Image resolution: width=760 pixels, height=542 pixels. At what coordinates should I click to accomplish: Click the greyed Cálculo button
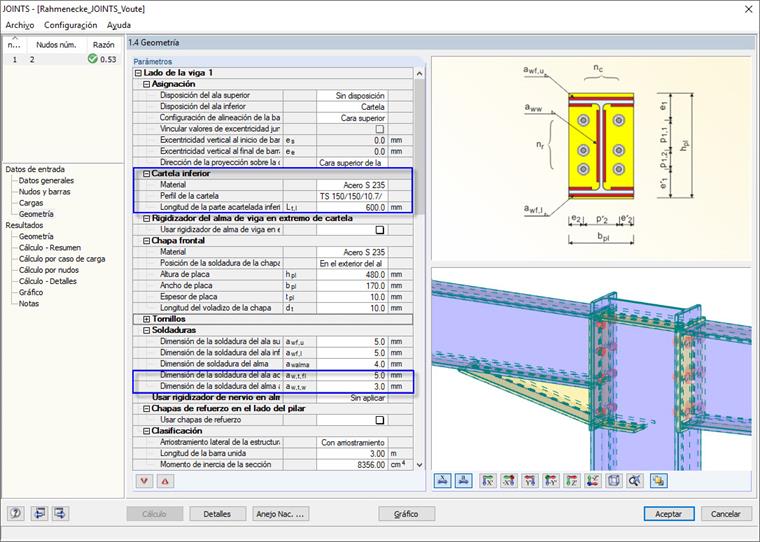click(155, 514)
